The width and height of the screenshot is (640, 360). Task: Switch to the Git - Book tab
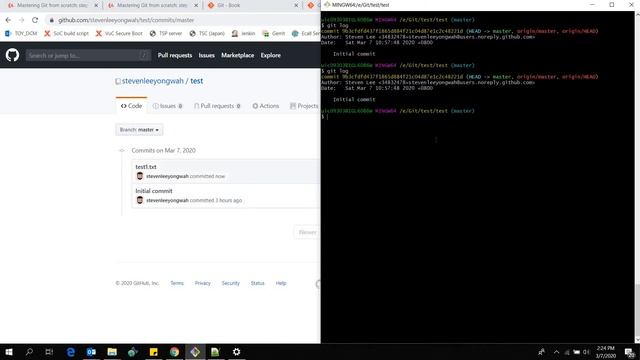tap(253, 6)
